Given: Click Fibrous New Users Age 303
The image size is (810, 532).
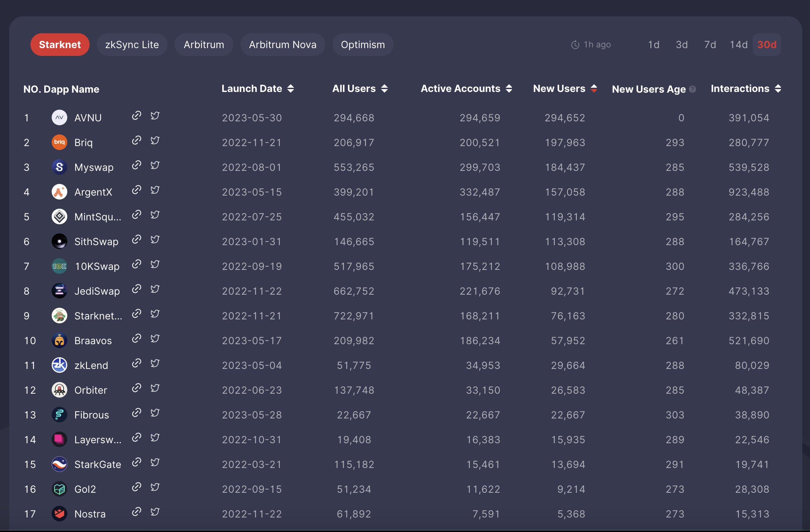Looking at the screenshot, I should tap(675, 415).
